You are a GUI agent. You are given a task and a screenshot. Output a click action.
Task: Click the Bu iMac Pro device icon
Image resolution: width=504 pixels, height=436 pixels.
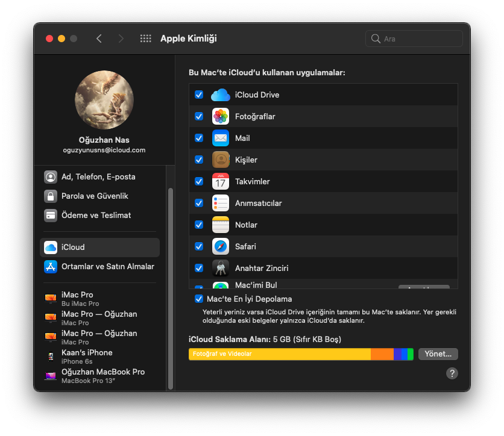point(51,299)
